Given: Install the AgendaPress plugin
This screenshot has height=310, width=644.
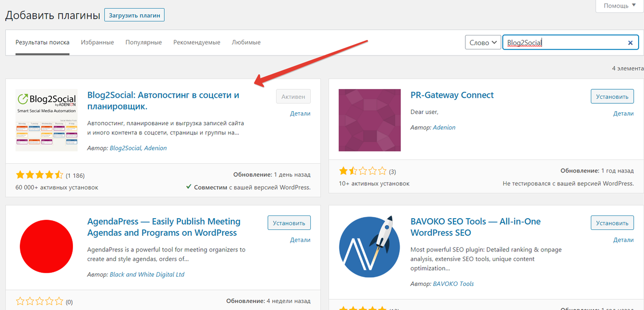Looking at the screenshot, I should pos(289,223).
